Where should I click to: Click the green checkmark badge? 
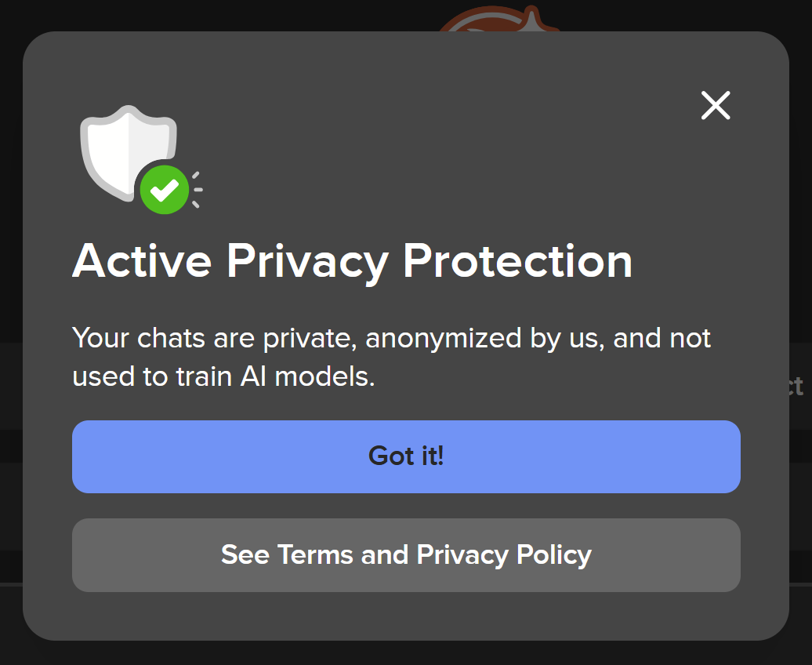pos(165,189)
